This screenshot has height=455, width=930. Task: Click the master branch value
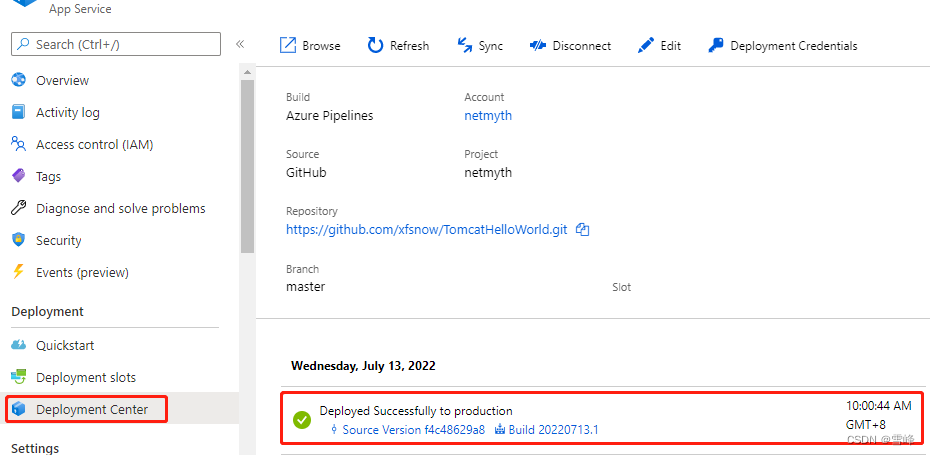coord(305,287)
